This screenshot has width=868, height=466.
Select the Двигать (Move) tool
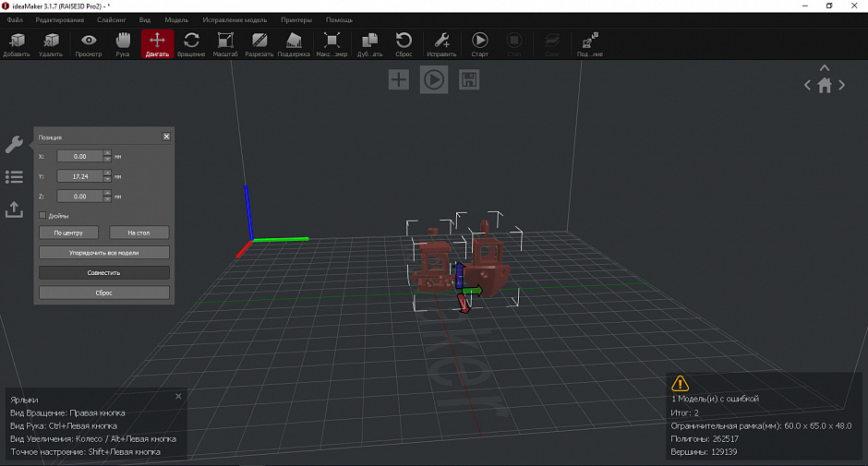click(157, 43)
